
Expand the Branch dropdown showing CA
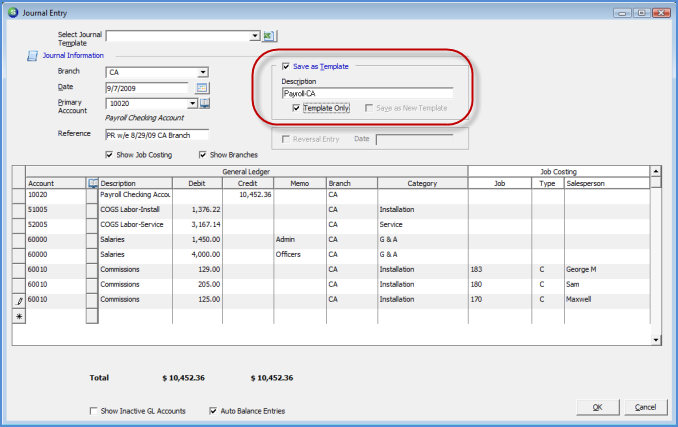tap(203, 72)
